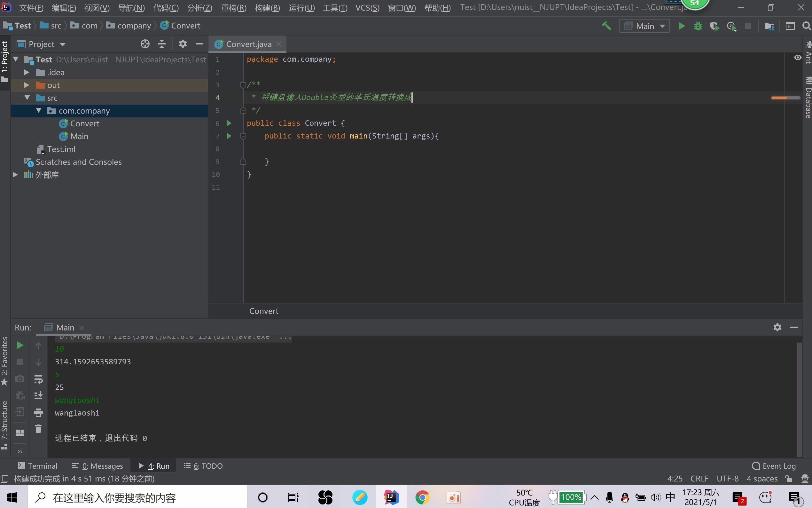Screen dimensions: 812x508
Task: Collapse the src folder in project tree
Action: pyautogui.click(x=27, y=98)
